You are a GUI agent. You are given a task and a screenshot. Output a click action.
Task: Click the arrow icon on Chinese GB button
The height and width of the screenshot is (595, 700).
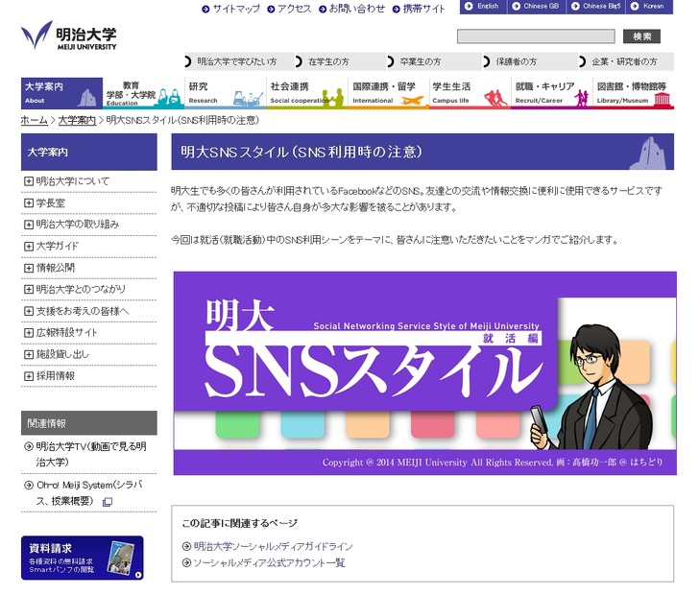tap(516, 7)
